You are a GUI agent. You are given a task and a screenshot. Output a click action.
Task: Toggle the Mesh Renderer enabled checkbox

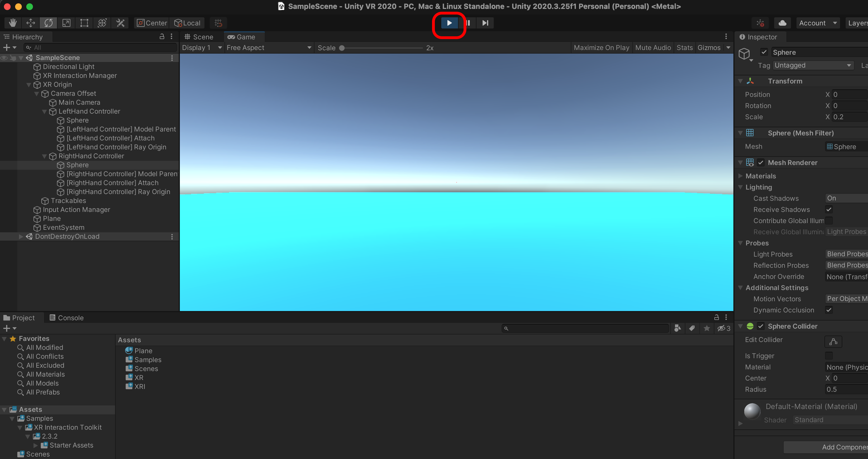(760, 163)
